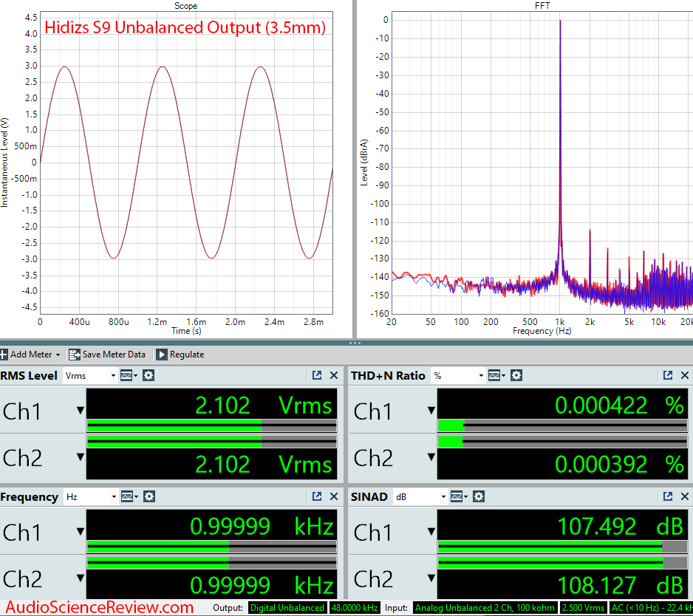Expand RMS Level Ch2 channel arrow
This screenshot has height=616, width=693.
81,457
